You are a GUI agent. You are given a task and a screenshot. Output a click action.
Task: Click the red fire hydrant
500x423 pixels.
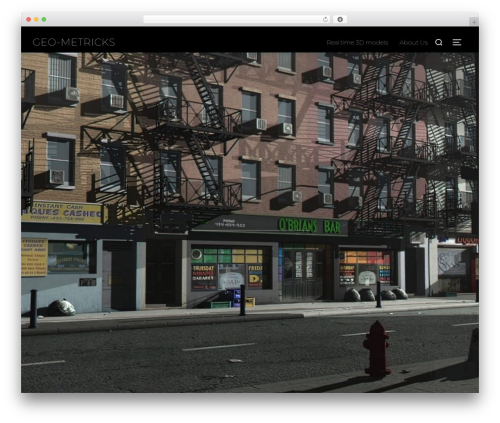coord(377,348)
